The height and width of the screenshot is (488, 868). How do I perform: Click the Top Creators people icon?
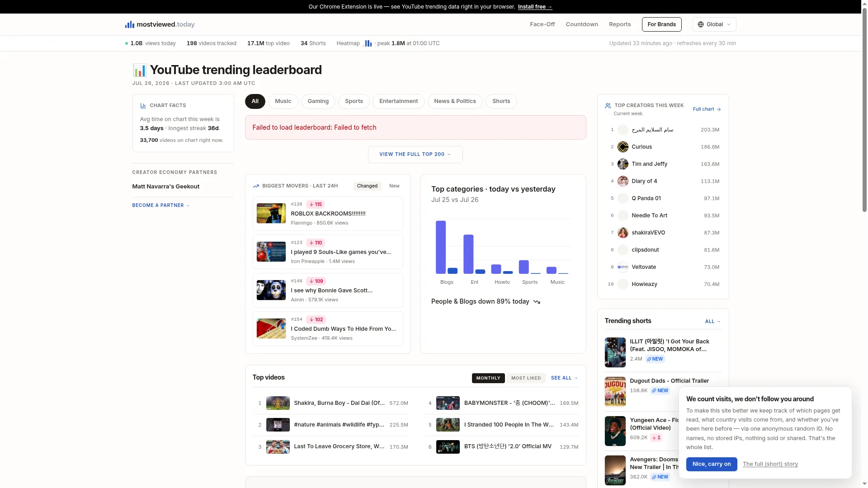click(x=608, y=105)
